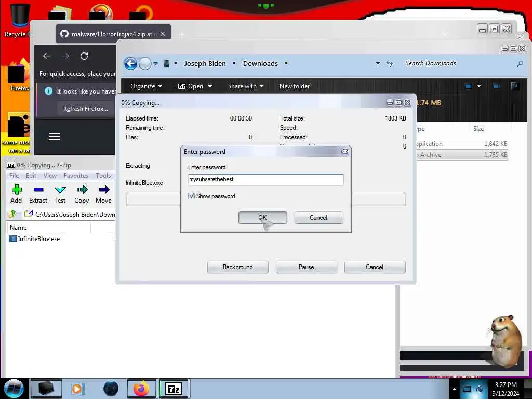
Task: Expand recent locations dropdown near back button
Action: point(155,63)
